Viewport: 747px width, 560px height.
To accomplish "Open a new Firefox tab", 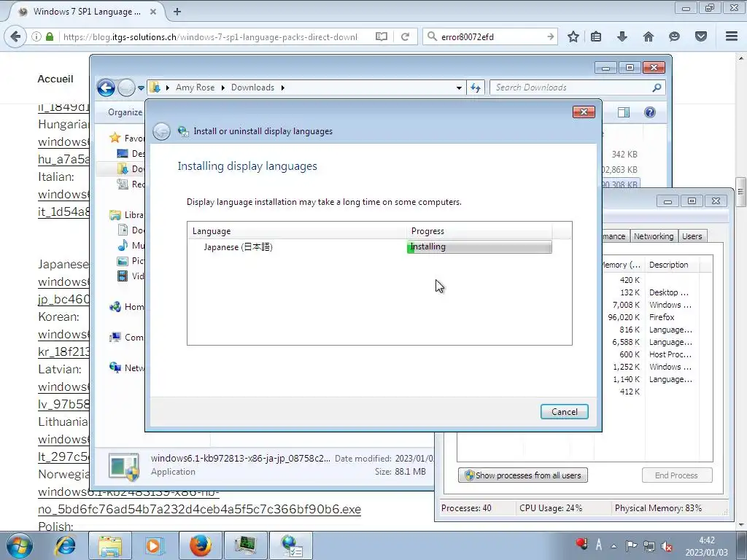I will click(x=177, y=12).
